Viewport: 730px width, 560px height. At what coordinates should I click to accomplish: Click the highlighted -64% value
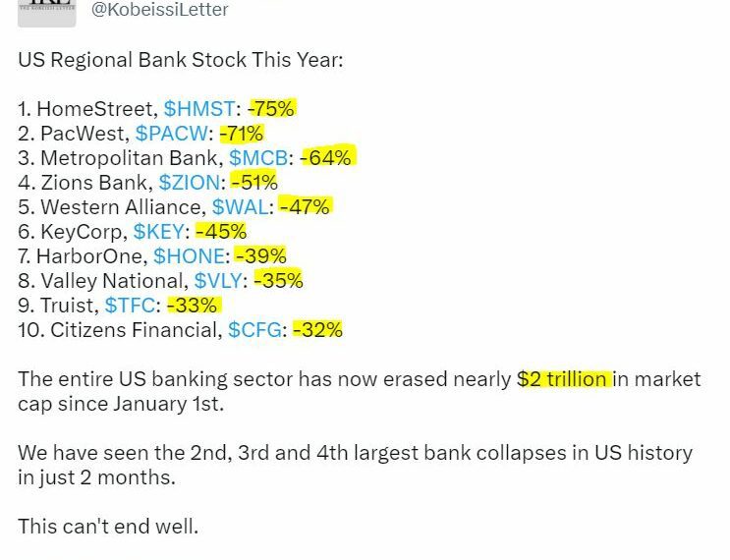pyautogui.click(x=328, y=157)
